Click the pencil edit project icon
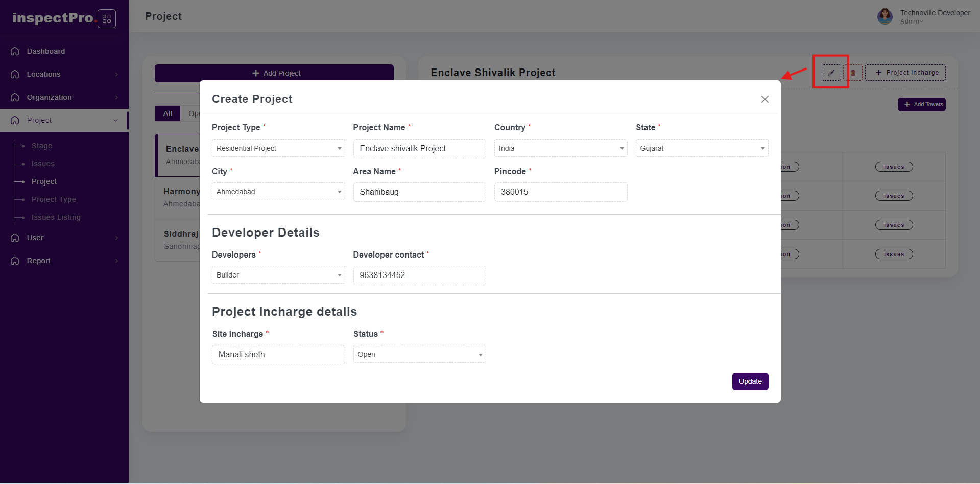980x484 pixels. [x=831, y=73]
